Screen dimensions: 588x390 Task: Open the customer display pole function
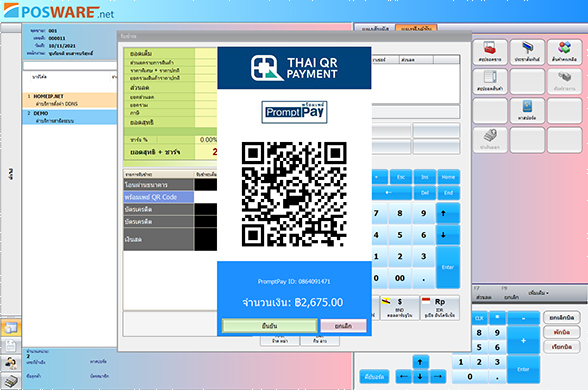(x=527, y=52)
